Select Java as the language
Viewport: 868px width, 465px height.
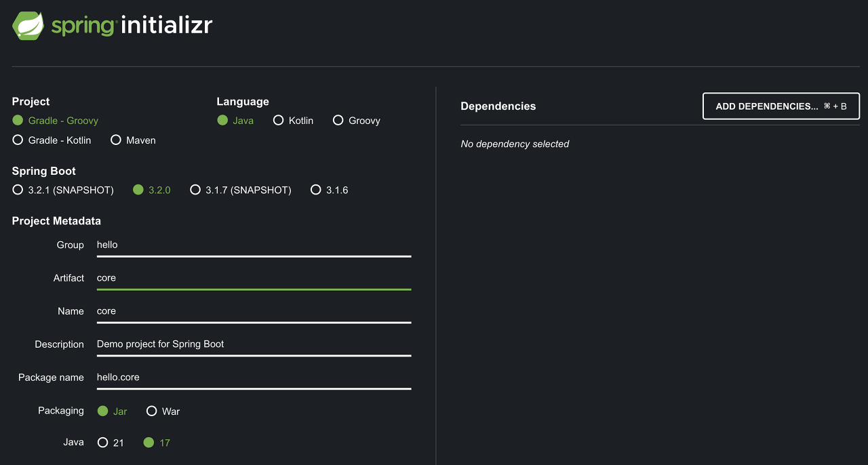click(x=235, y=121)
